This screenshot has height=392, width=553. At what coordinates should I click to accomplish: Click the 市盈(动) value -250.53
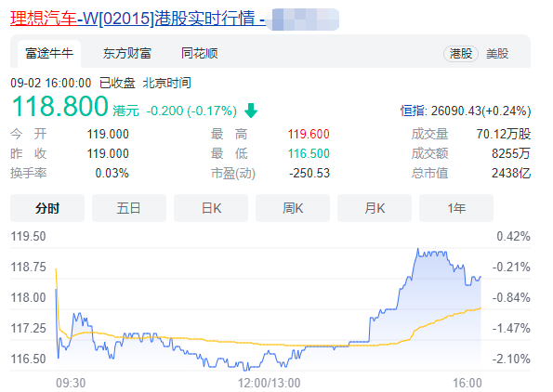309,174
